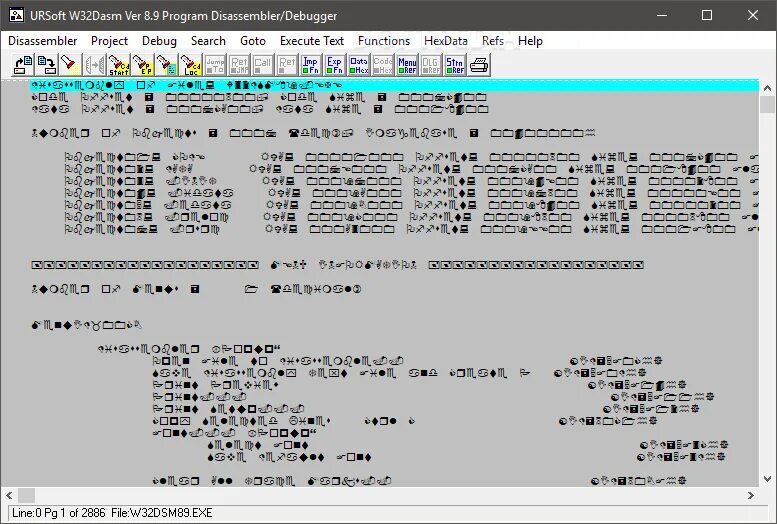Click the Find Text flashlight icon

coord(70,65)
